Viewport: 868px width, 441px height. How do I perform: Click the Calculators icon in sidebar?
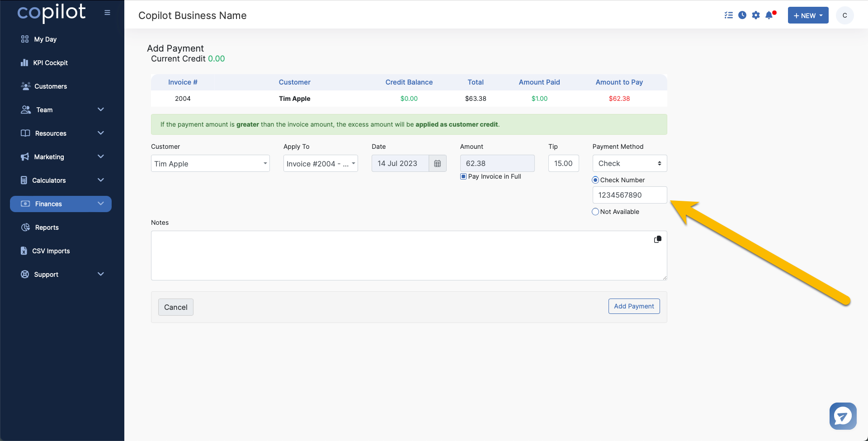pos(24,180)
